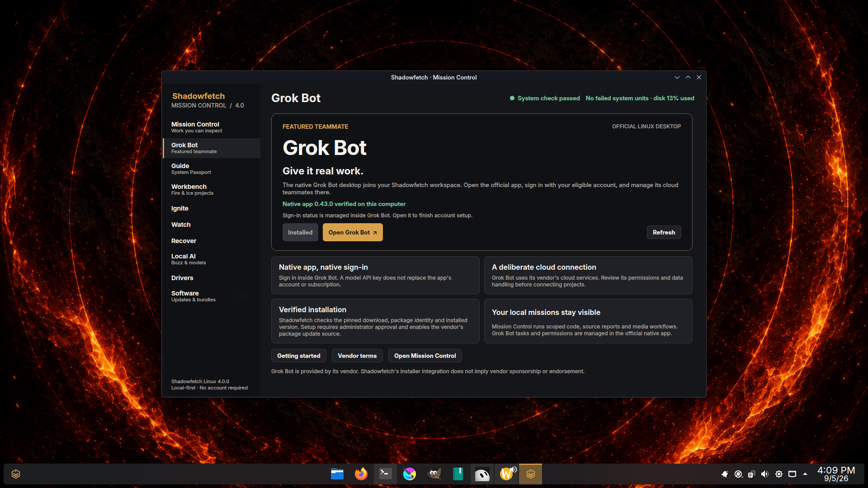The image size is (868, 488).
Task: Open the file manager from the taskbar
Action: [x=337, y=474]
